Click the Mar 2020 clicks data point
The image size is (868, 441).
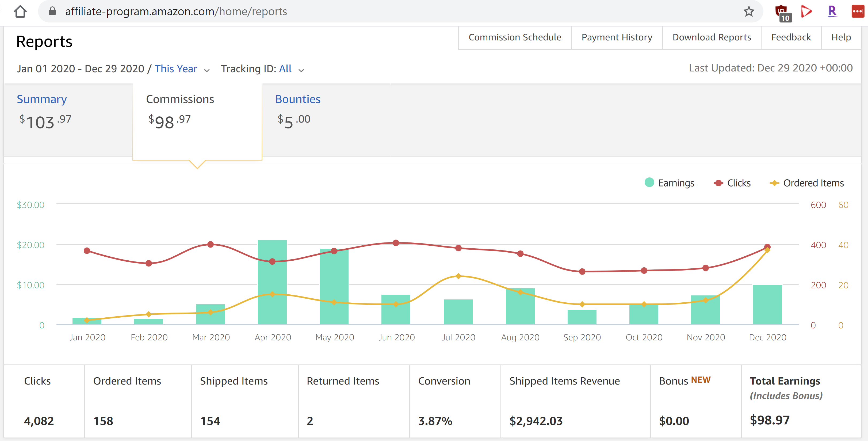pyautogui.click(x=210, y=244)
